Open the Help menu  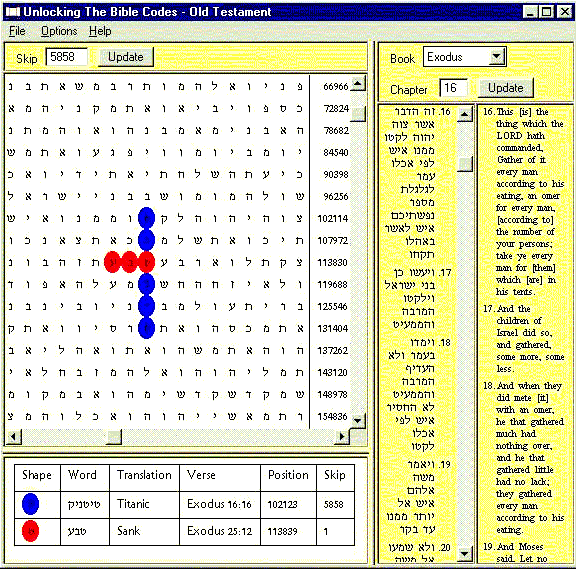click(x=100, y=31)
